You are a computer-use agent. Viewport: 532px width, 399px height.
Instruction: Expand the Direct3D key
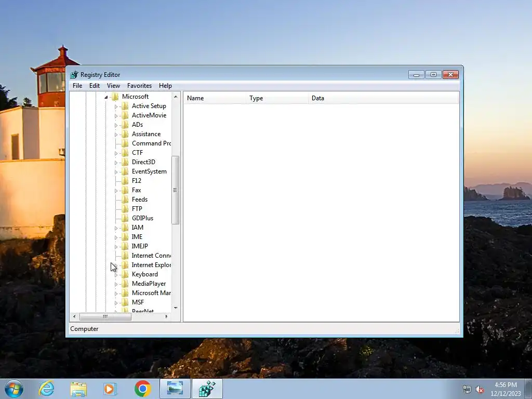tap(116, 163)
